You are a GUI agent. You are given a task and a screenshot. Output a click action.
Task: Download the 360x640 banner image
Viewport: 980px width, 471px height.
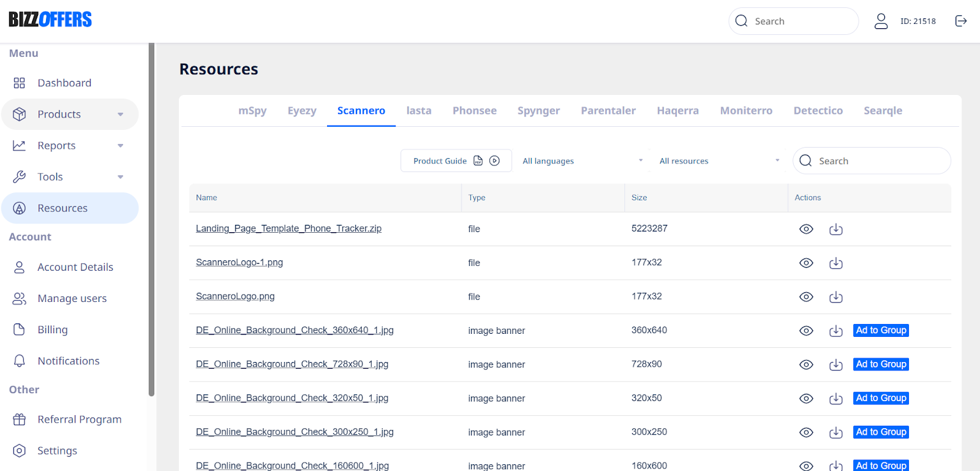point(836,331)
